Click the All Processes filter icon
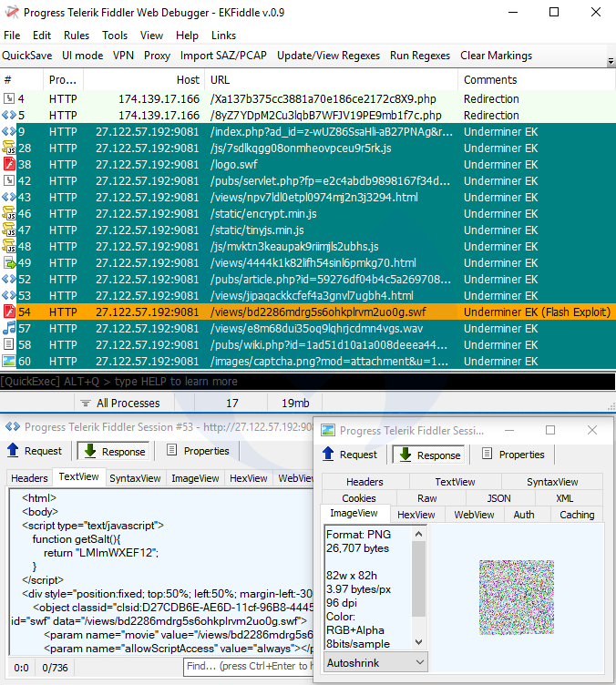Screen dimensions: 616x685 pyautogui.click(x=85, y=404)
